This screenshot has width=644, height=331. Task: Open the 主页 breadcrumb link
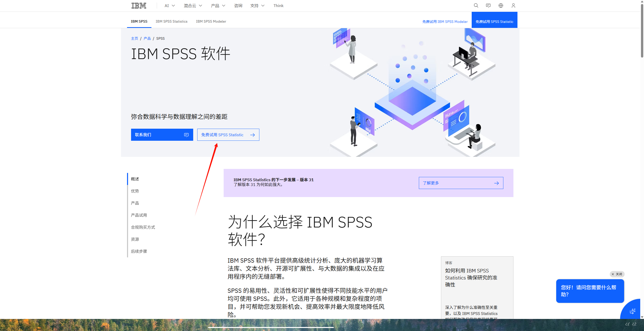[x=134, y=38]
